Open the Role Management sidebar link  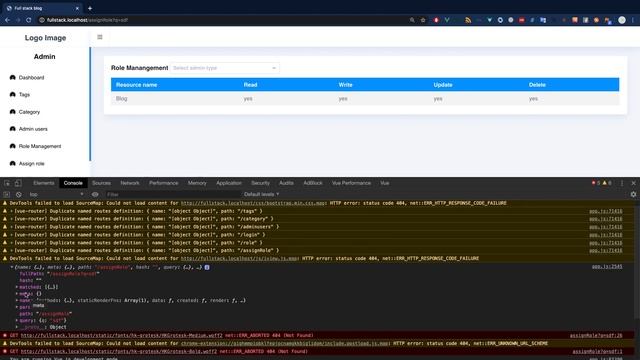(x=40, y=146)
